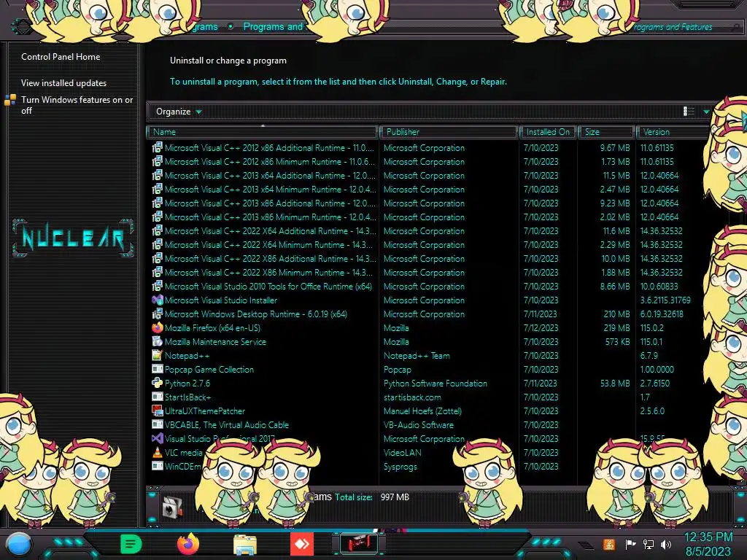747x560 pixels.
Task: Open File Explorer from the taskbar
Action: (245, 545)
